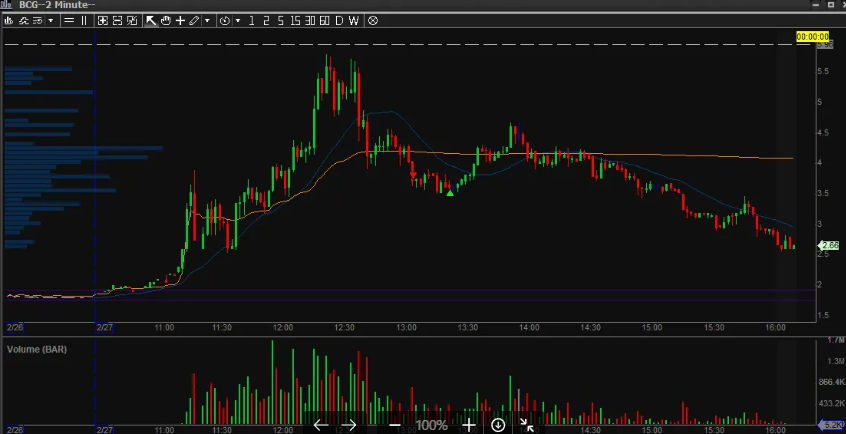Viewport: 846px width, 434px height.
Task: Click the red down-triangle trade marker
Action: pos(413,175)
